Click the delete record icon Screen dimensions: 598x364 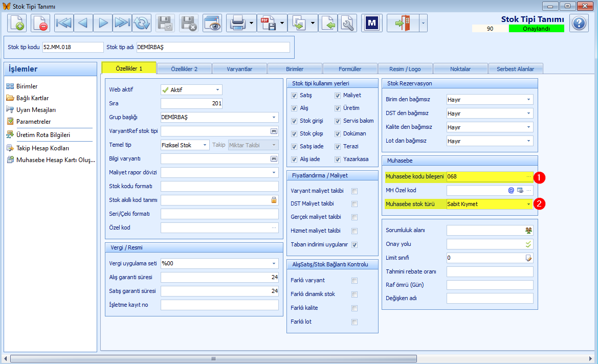point(40,23)
